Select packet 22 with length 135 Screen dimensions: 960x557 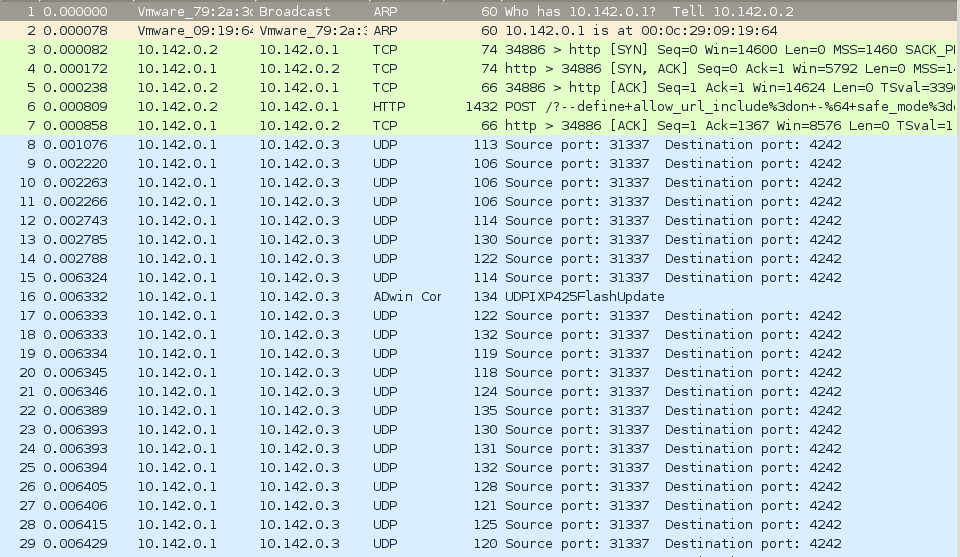pos(480,409)
